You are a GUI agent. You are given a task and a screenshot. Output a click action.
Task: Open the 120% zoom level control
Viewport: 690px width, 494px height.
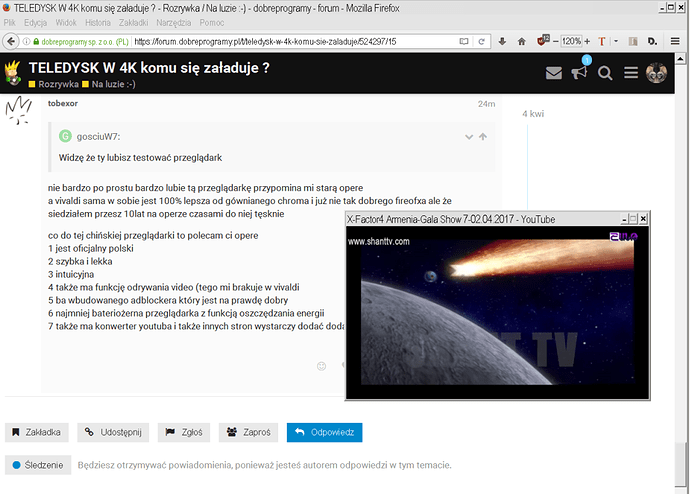[572, 42]
